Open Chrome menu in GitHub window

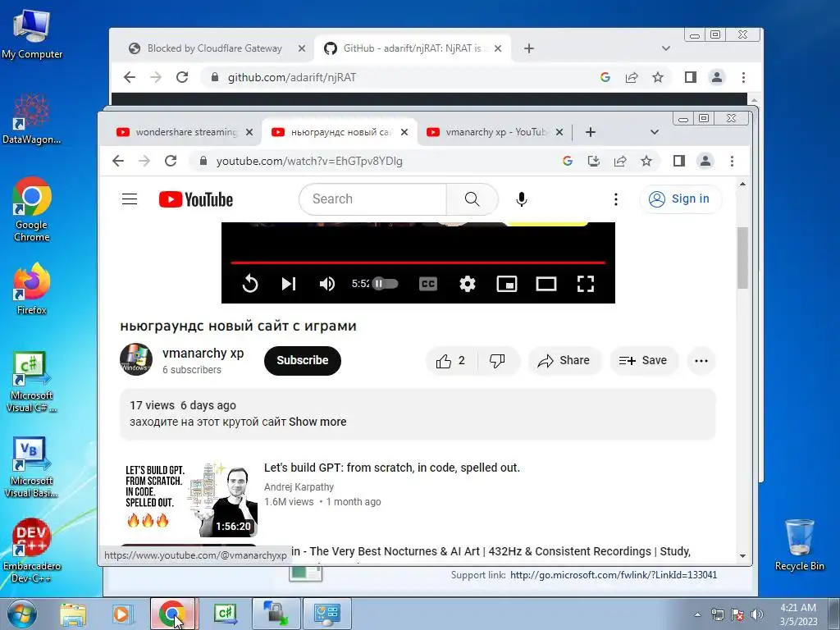click(x=743, y=77)
